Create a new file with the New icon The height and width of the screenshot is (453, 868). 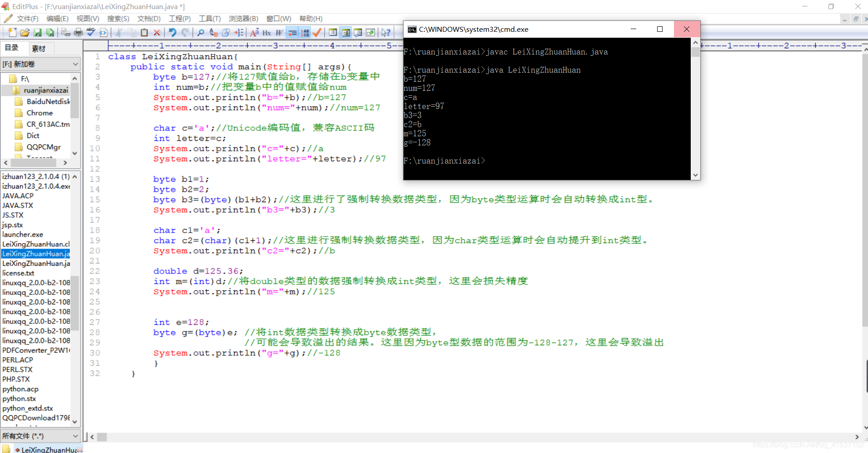pyautogui.click(x=12, y=32)
